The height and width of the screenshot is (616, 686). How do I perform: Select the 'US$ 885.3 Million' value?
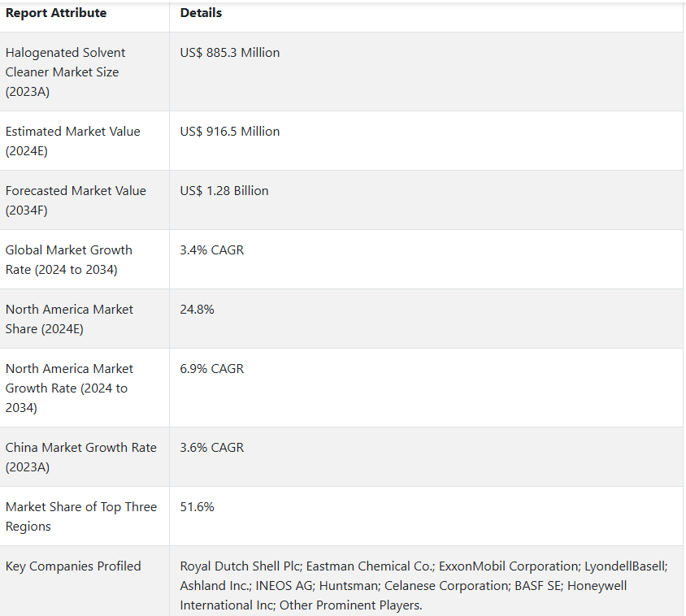tap(230, 53)
